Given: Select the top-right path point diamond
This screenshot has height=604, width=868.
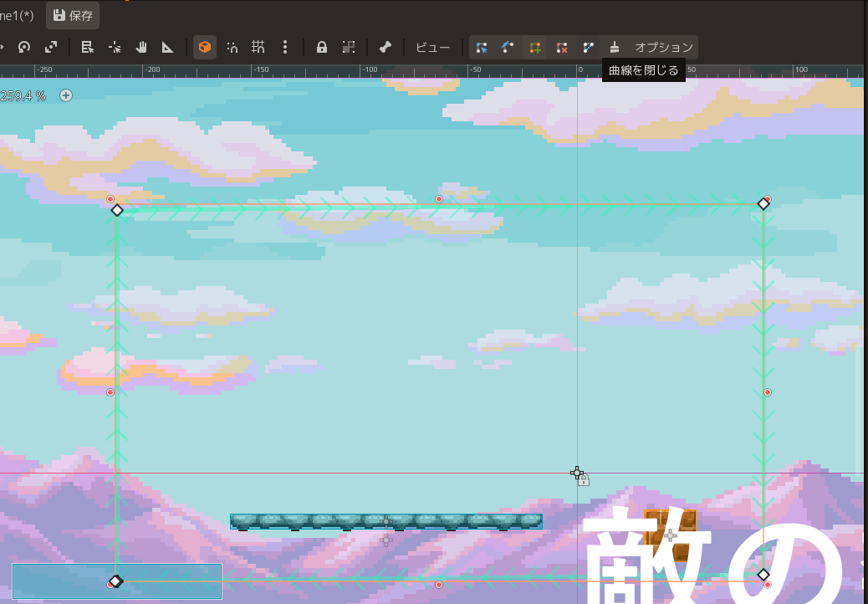Looking at the screenshot, I should click(x=763, y=204).
